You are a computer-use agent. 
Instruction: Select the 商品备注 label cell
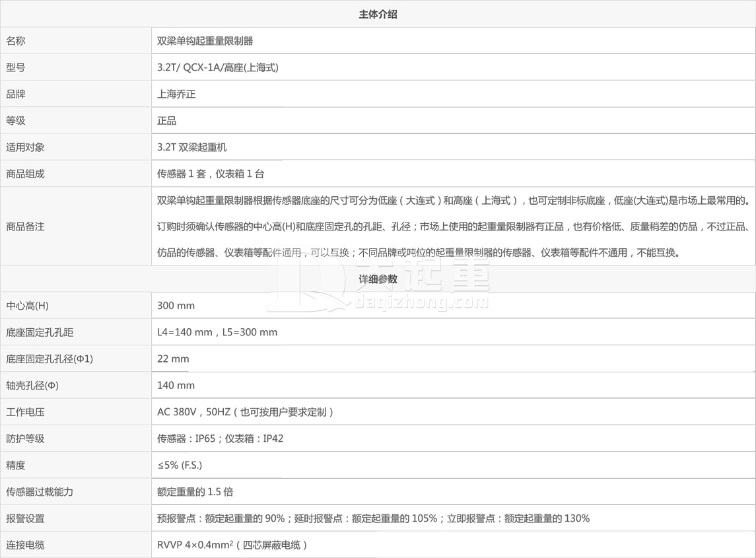click(x=76, y=227)
